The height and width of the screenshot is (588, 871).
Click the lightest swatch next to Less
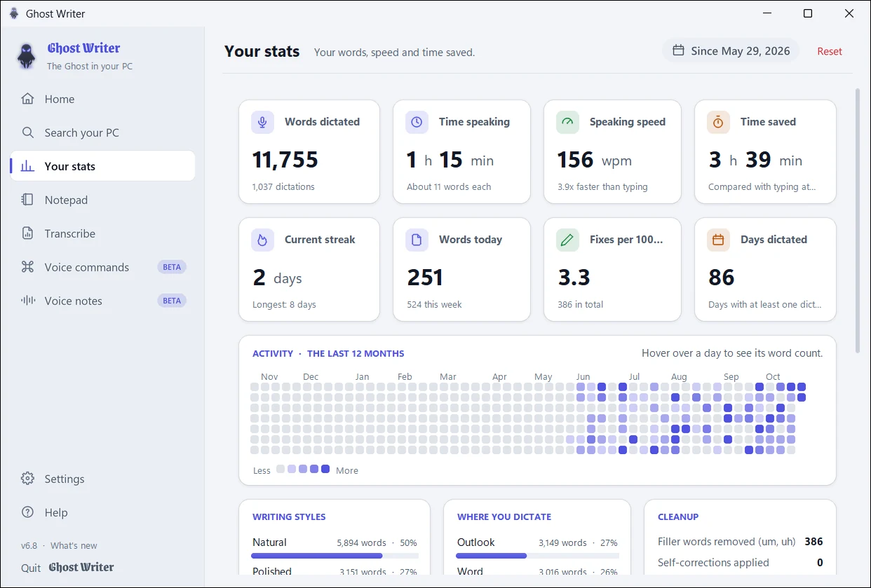(x=281, y=469)
